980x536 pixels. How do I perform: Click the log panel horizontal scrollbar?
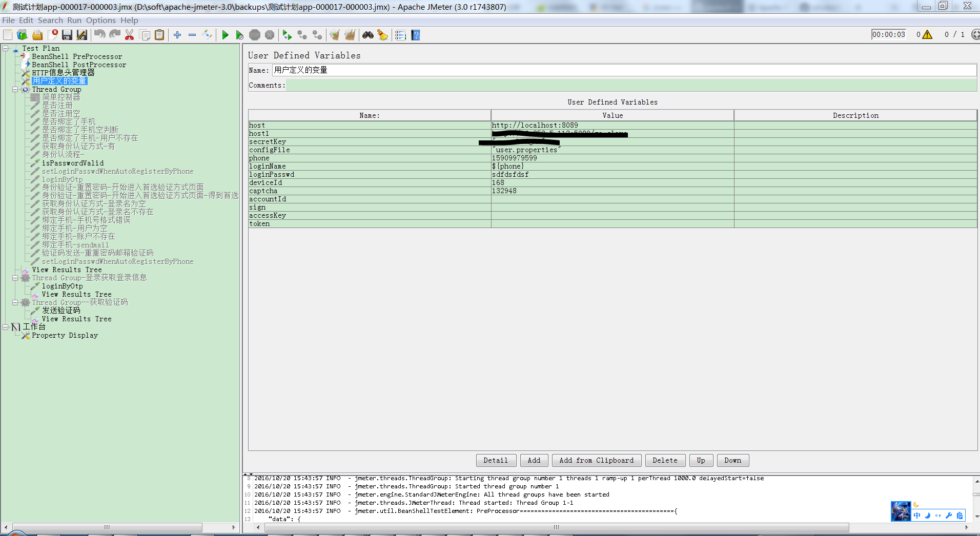(x=557, y=527)
